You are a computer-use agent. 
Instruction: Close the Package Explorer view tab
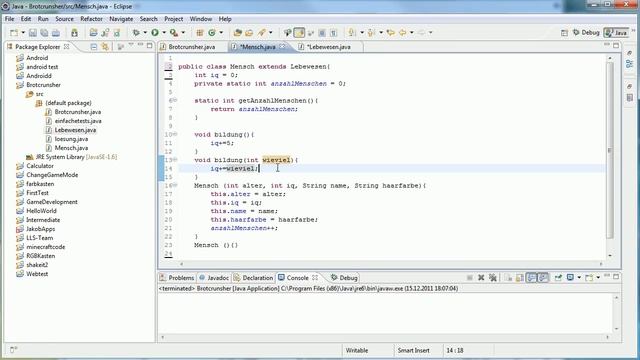coord(67,47)
